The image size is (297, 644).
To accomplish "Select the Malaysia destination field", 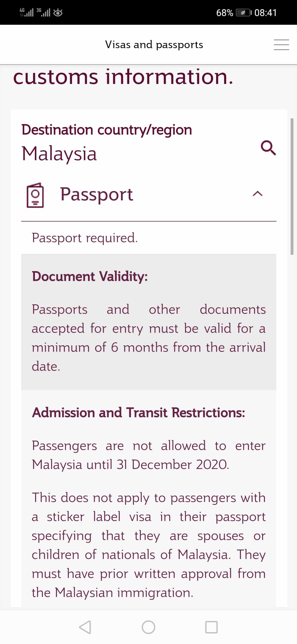I will (x=59, y=154).
